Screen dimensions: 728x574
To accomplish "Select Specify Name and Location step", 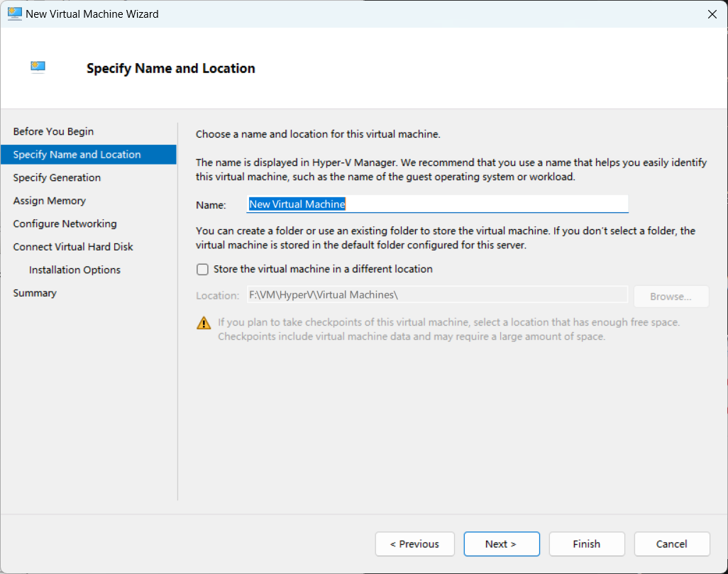I will 88,155.
